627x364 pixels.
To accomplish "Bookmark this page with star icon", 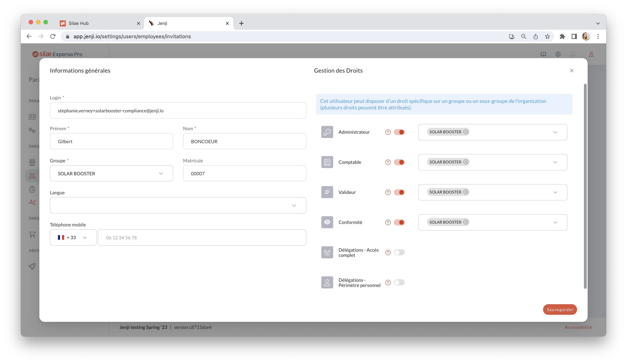I will (547, 36).
